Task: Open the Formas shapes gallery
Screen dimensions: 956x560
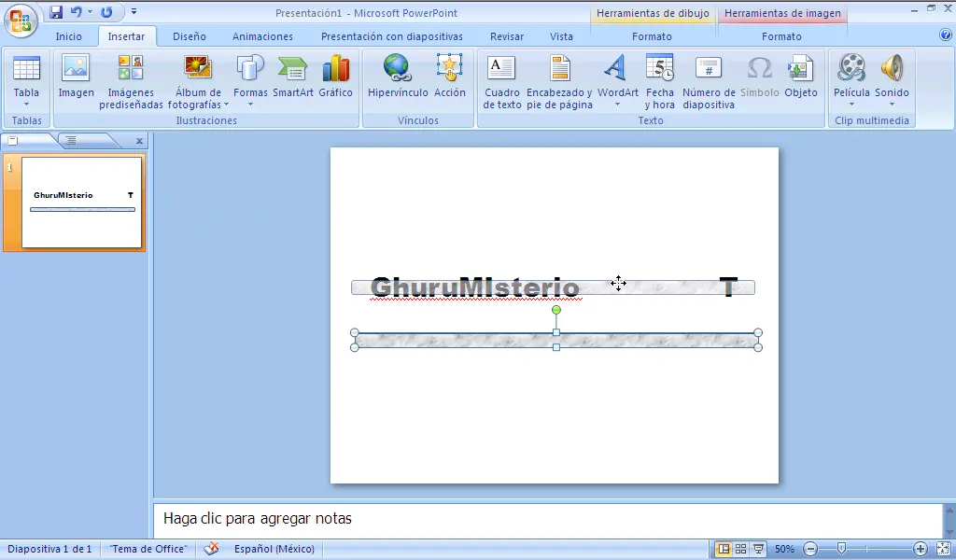Action: tap(250, 80)
